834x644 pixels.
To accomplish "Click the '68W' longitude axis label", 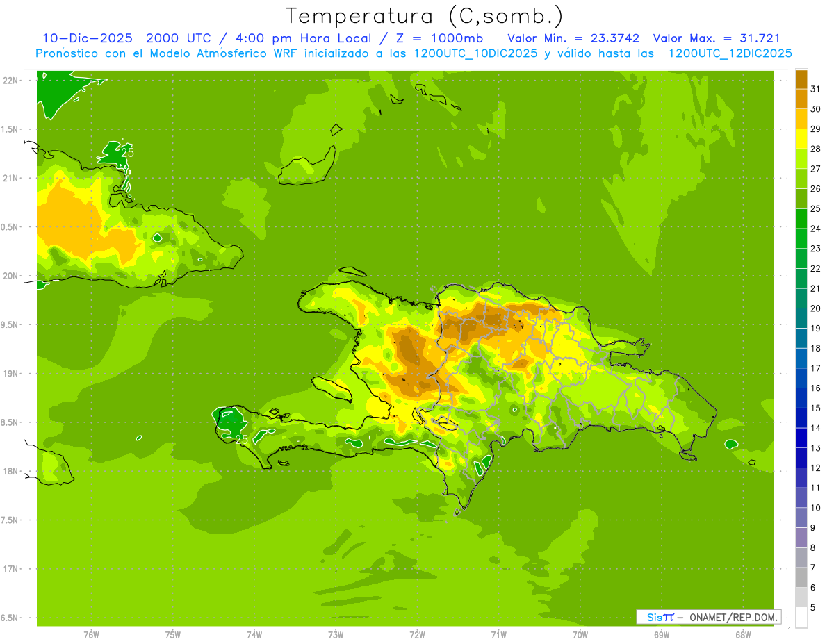I will tap(742, 635).
